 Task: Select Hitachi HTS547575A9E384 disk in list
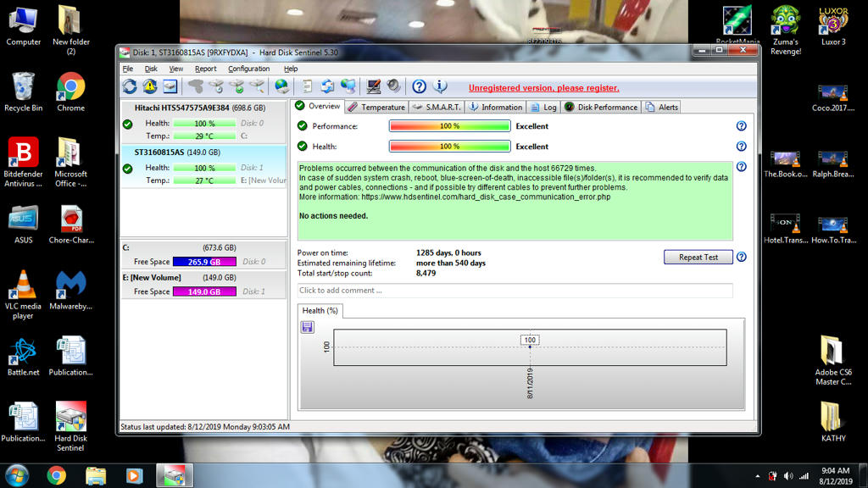tap(203, 122)
